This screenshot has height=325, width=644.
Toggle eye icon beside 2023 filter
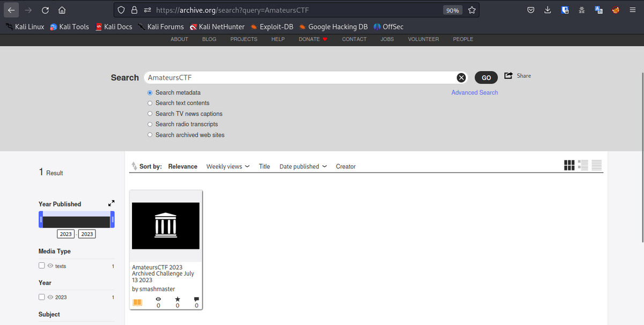(x=50, y=297)
